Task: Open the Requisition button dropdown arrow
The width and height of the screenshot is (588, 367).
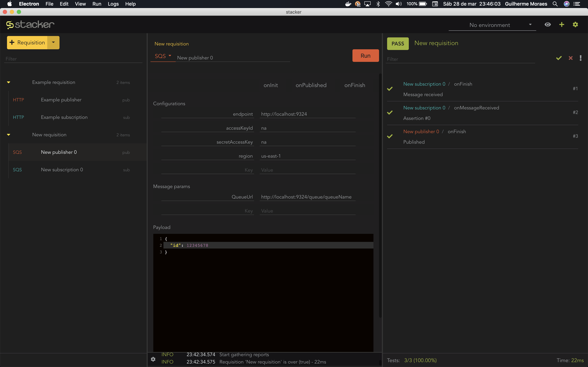Action: coord(53,42)
